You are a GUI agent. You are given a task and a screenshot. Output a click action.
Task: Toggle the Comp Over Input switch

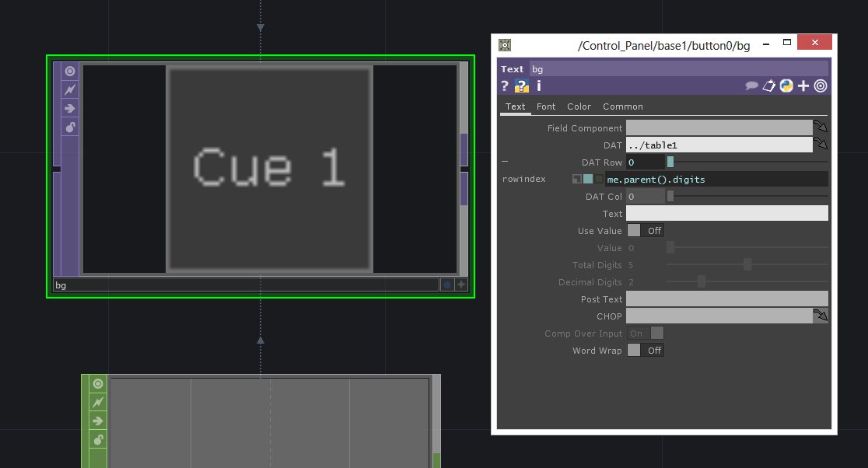click(646, 334)
